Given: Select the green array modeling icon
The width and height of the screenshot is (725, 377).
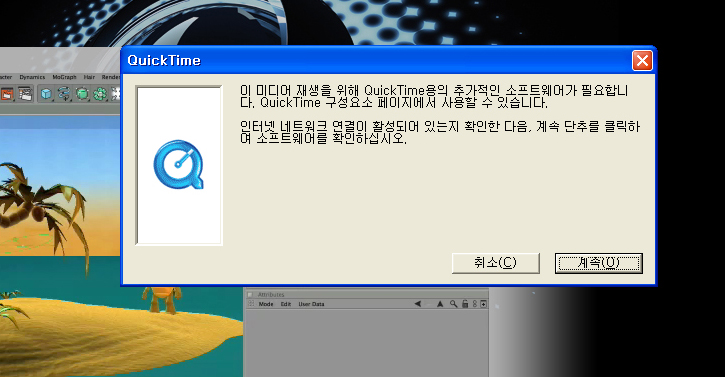Looking at the screenshot, I should 100,94.
